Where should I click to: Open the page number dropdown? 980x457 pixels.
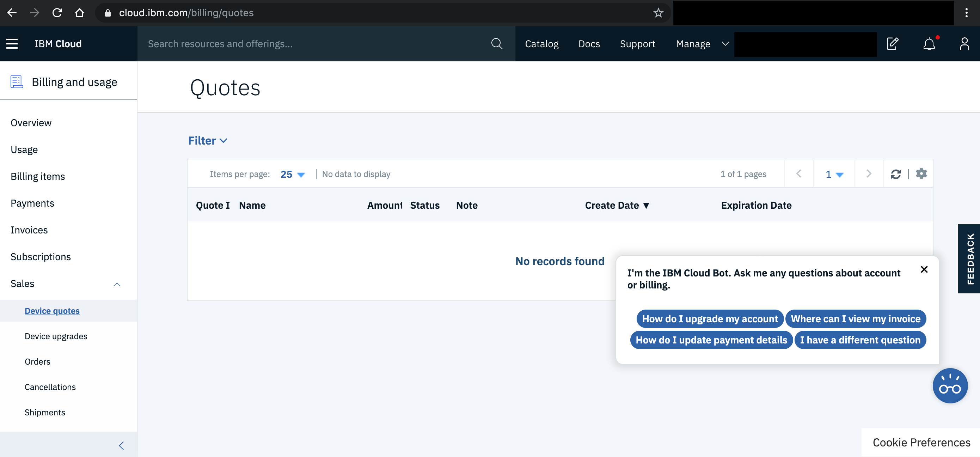click(834, 174)
